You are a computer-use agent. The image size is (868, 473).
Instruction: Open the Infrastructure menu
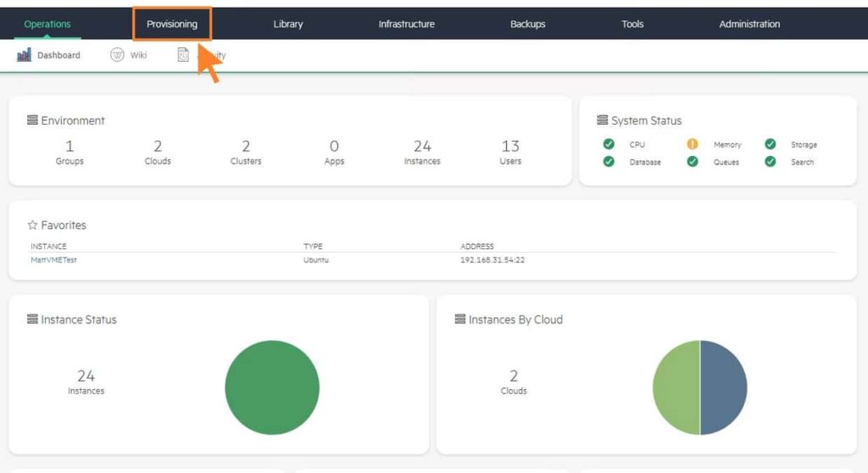pos(406,24)
